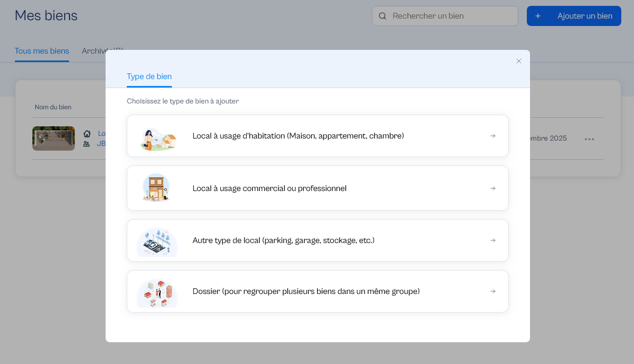Click the commercial shop building illustration
The width and height of the screenshot is (634, 364).
coord(156,188)
